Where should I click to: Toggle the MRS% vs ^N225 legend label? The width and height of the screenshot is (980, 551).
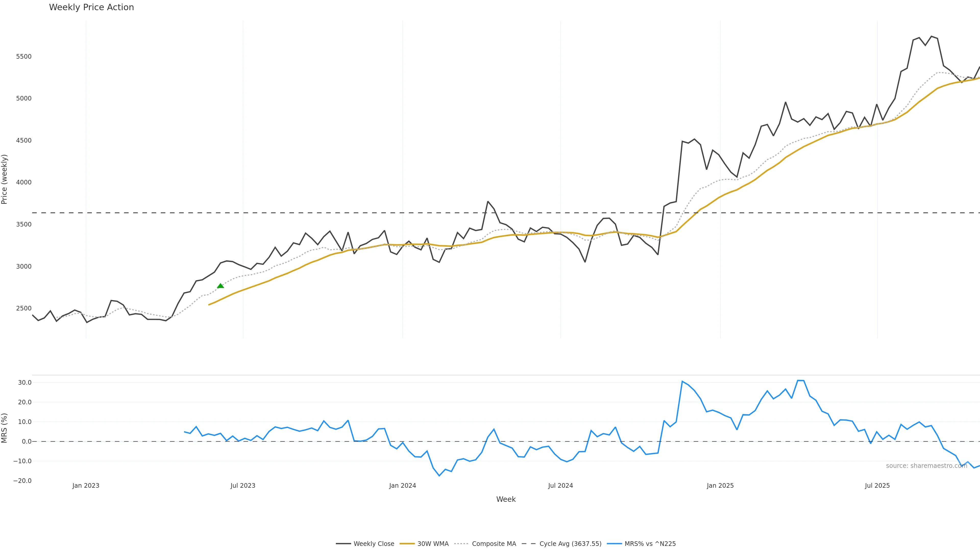(x=650, y=544)
